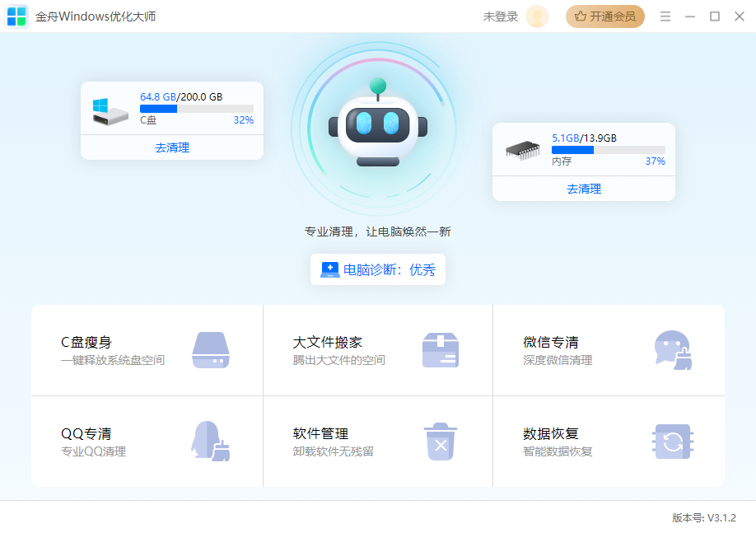Click the 深度微信清理 subtitle
Screen dimensions: 756x533
pos(558,360)
